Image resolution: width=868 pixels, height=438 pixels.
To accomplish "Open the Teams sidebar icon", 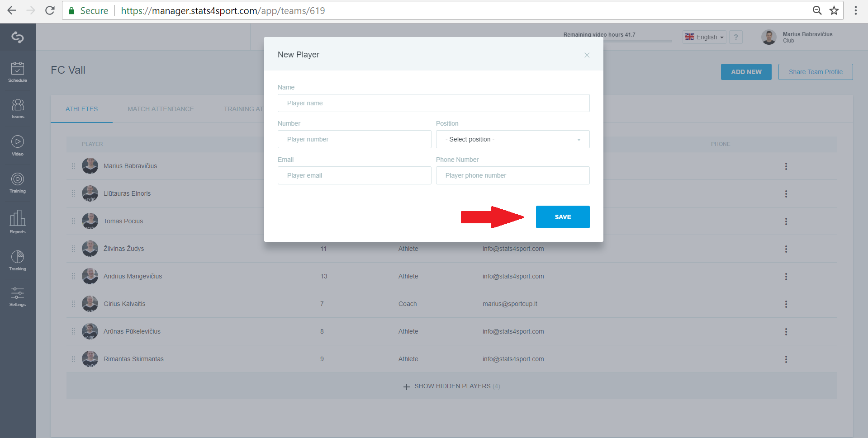I will [18, 105].
